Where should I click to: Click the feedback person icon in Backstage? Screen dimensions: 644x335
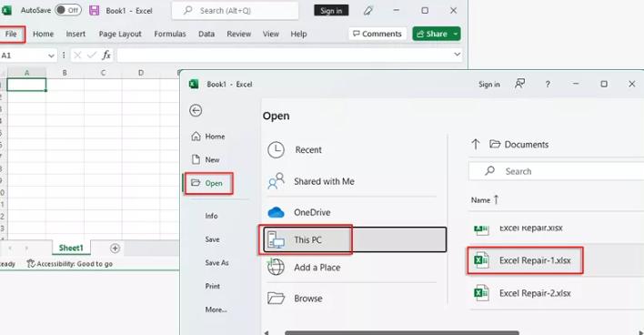520,84
